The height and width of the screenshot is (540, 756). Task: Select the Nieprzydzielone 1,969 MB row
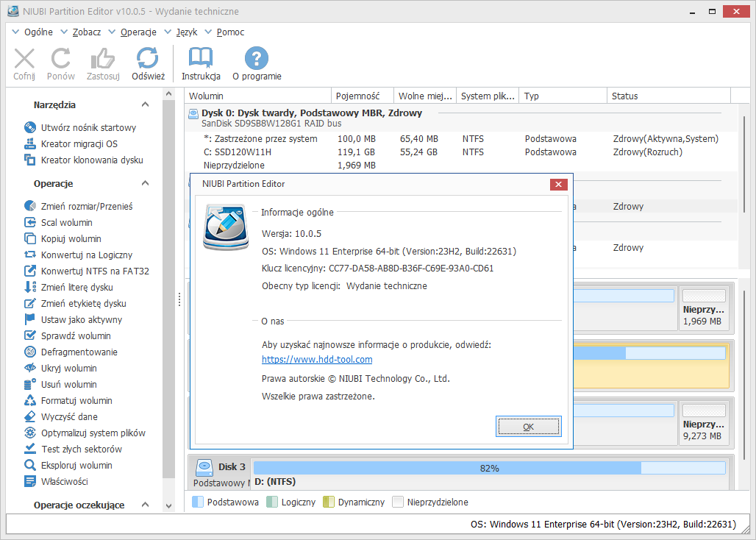point(461,166)
